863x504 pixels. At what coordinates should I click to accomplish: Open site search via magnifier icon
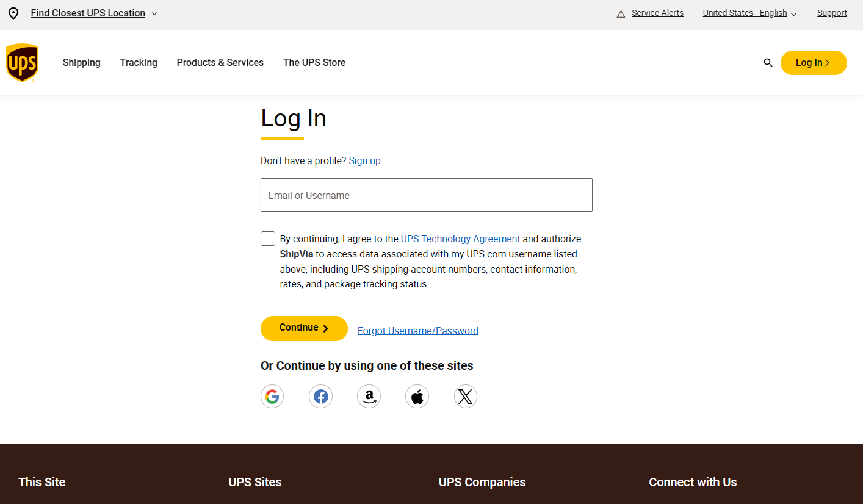click(768, 63)
